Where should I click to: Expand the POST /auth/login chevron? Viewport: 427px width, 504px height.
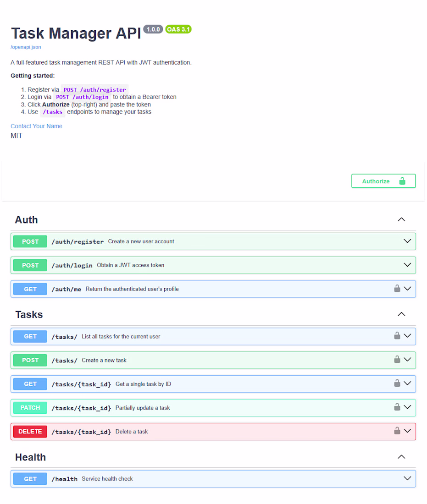click(x=407, y=265)
